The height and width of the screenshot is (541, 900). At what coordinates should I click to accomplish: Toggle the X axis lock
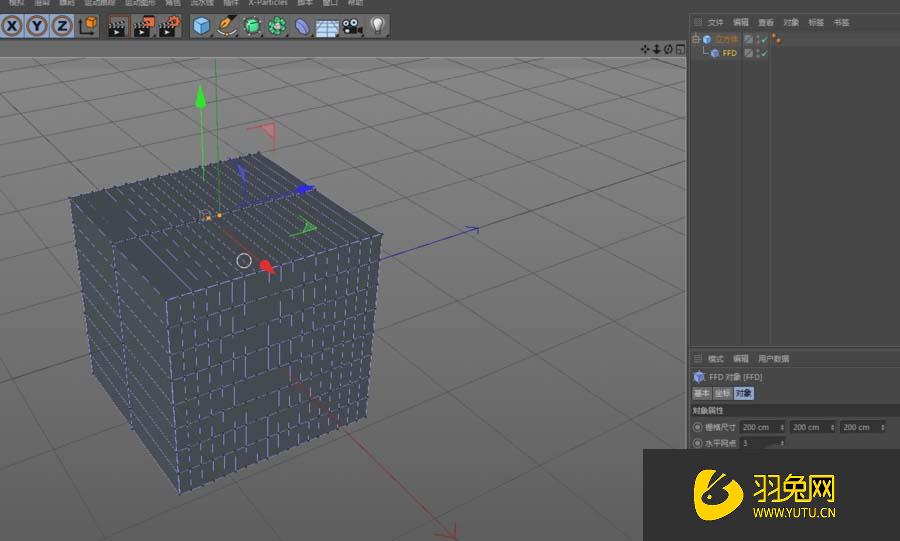coord(13,26)
